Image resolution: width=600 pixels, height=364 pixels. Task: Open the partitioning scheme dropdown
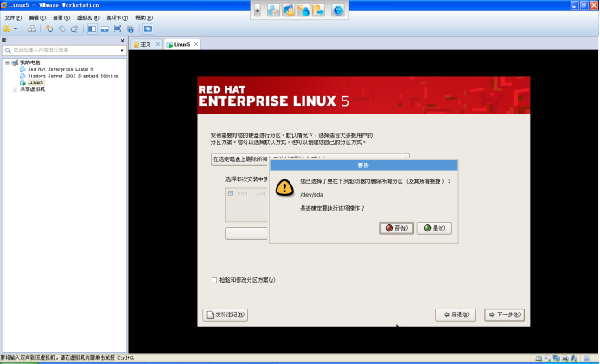[x=310, y=159]
